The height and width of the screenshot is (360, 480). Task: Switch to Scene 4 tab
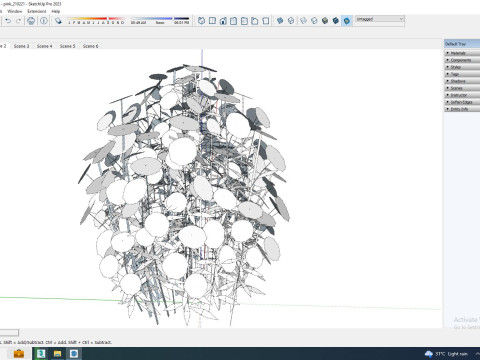[x=45, y=46]
